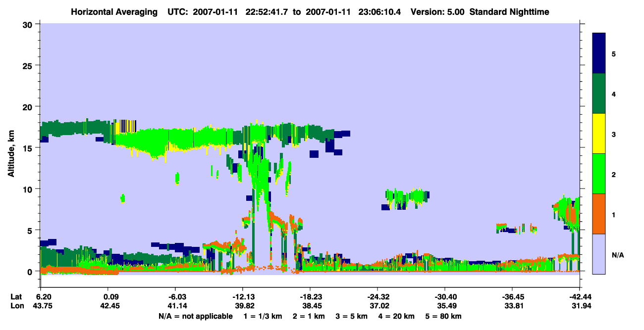
Task: Click the lavender N/A colorbar segment
Action: click(599, 253)
